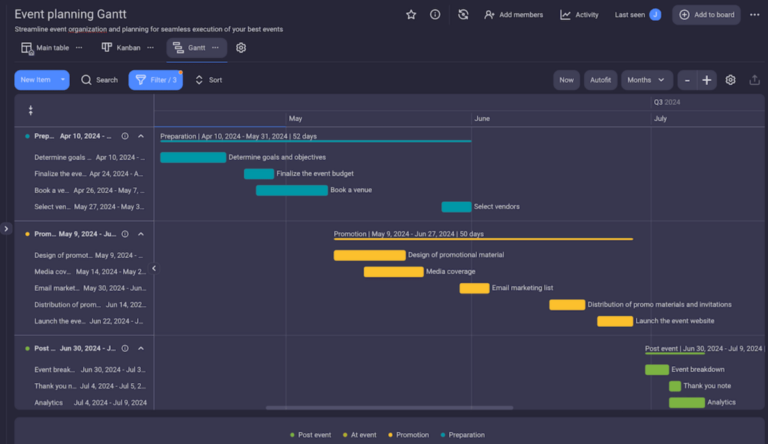Zoom out the timeline with minus button

click(688, 80)
